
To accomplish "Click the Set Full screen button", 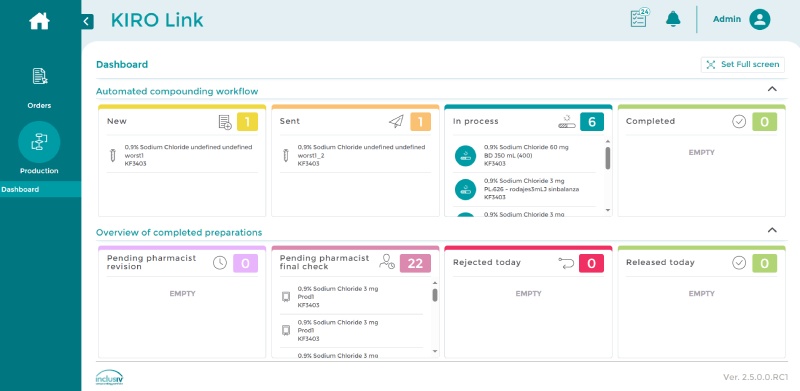I will [x=743, y=65].
